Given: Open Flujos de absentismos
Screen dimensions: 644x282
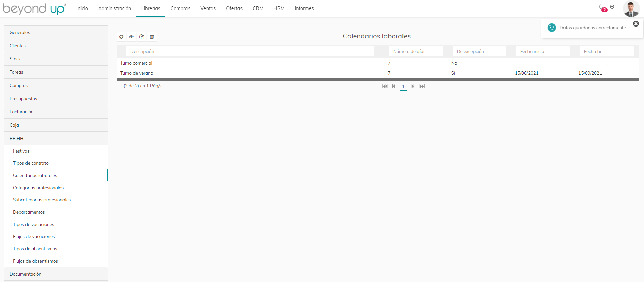Looking at the screenshot, I should 56,261.
